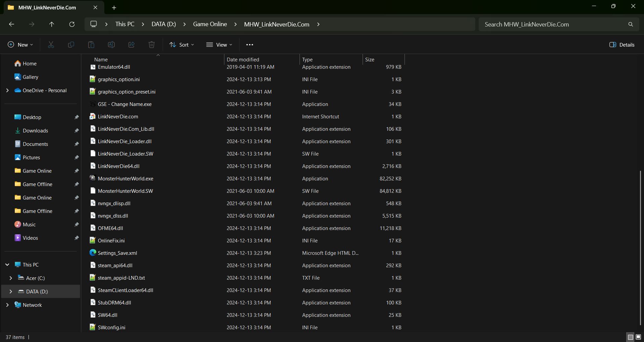Go back using the Back arrow
The height and width of the screenshot is (342, 644).
(11, 24)
